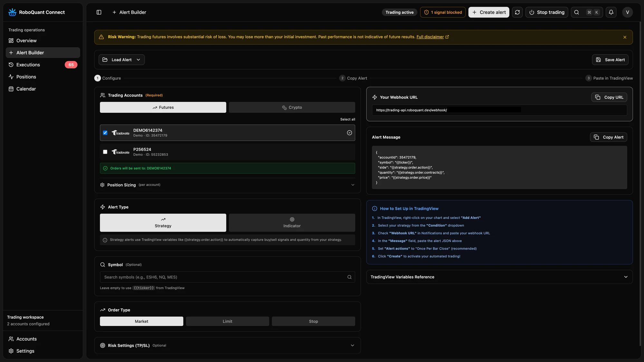Click the RoboQuant Connect robot logo

(12, 12)
